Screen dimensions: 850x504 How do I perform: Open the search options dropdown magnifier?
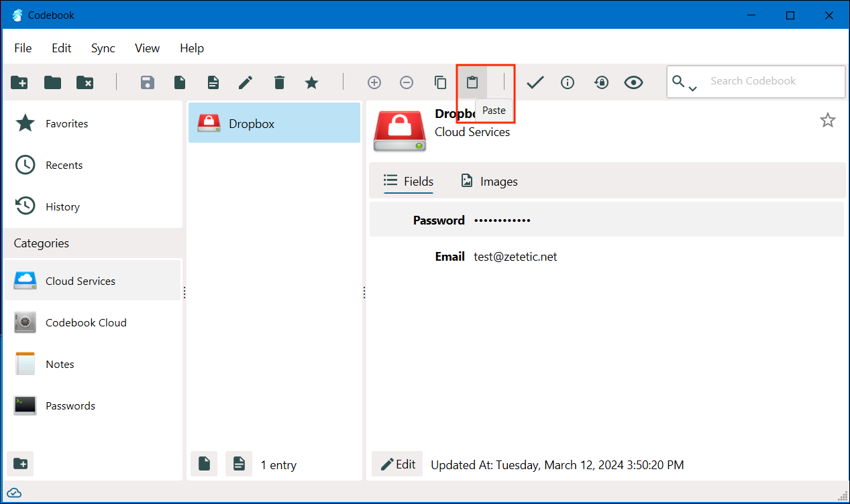[x=684, y=82]
